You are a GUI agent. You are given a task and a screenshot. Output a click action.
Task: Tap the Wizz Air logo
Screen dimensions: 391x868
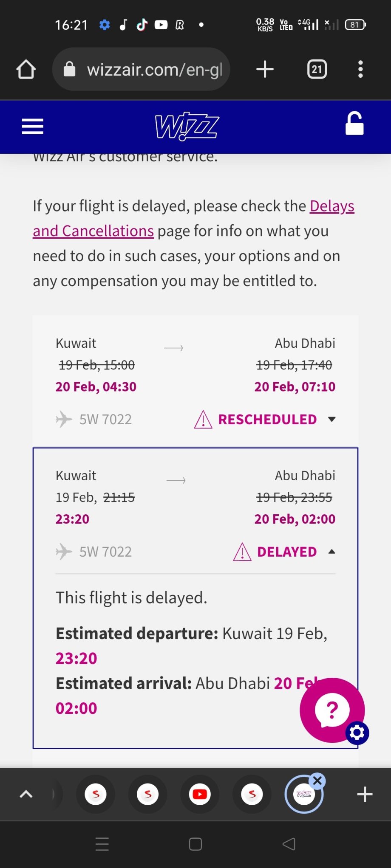[187, 126]
